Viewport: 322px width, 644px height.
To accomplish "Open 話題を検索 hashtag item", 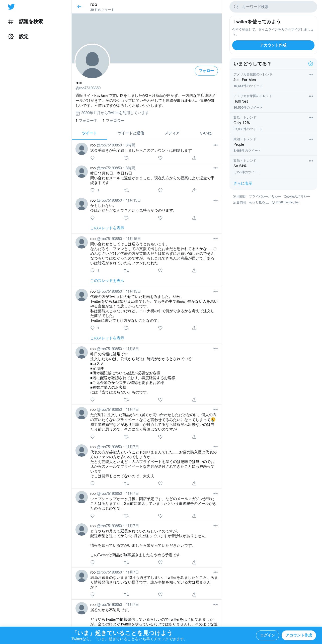I will pyautogui.click(x=25, y=22).
